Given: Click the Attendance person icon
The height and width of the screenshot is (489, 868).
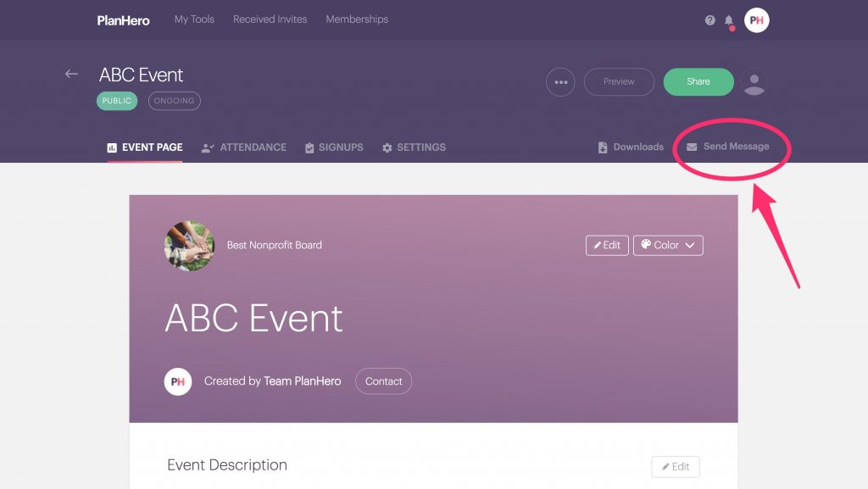Looking at the screenshot, I should coord(206,147).
